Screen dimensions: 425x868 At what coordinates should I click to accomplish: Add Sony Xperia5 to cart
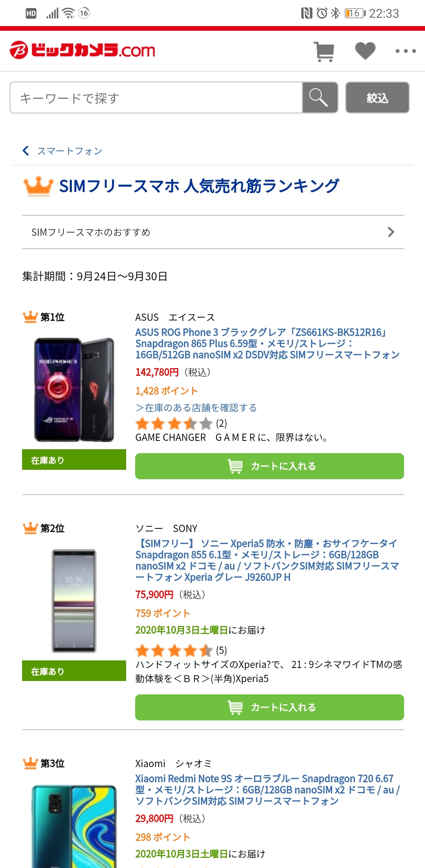click(269, 707)
